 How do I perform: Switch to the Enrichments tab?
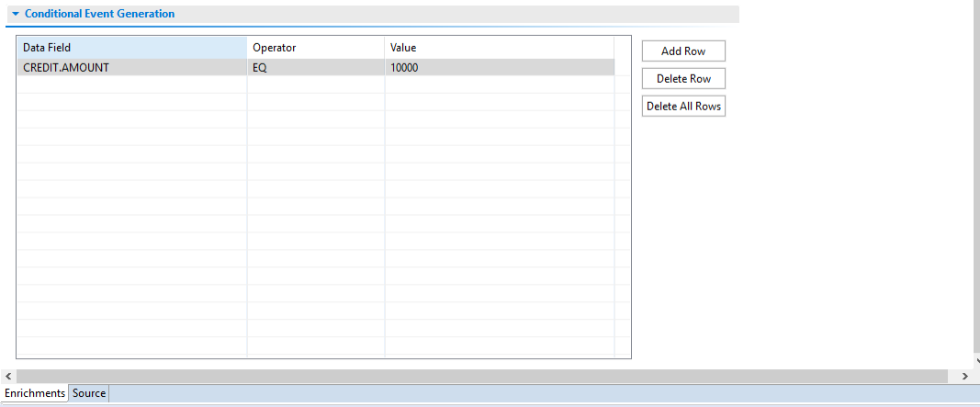click(x=35, y=393)
